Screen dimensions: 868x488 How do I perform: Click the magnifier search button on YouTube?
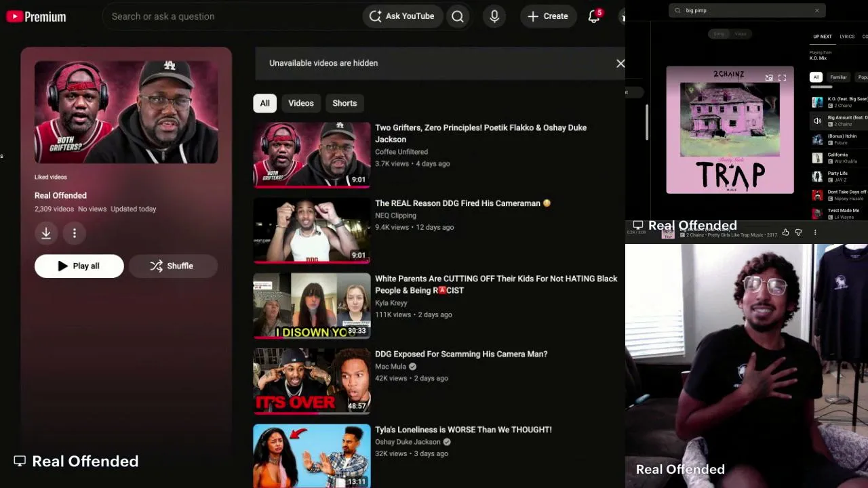[x=458, y=16]
